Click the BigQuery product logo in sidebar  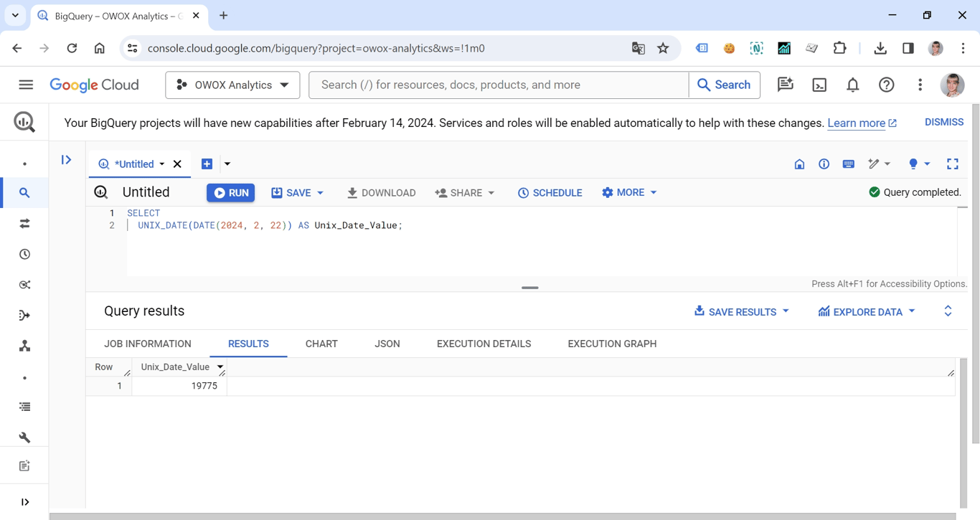[24, 122]
